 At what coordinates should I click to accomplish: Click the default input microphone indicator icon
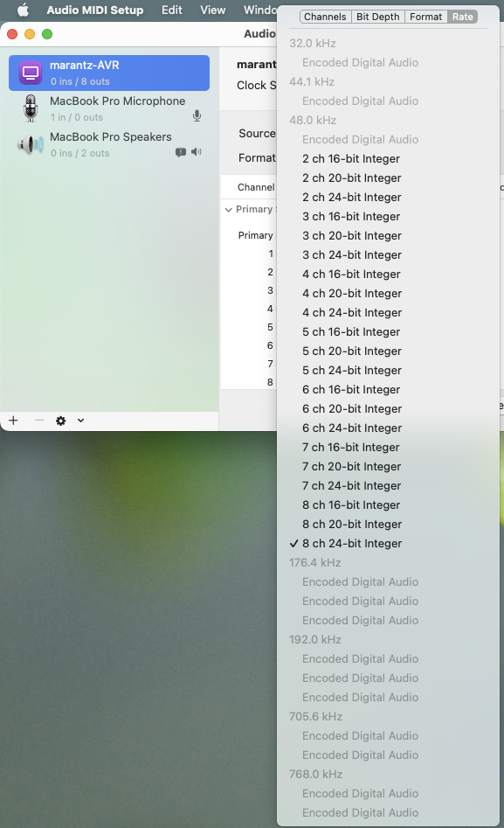(x=197, y=115)
